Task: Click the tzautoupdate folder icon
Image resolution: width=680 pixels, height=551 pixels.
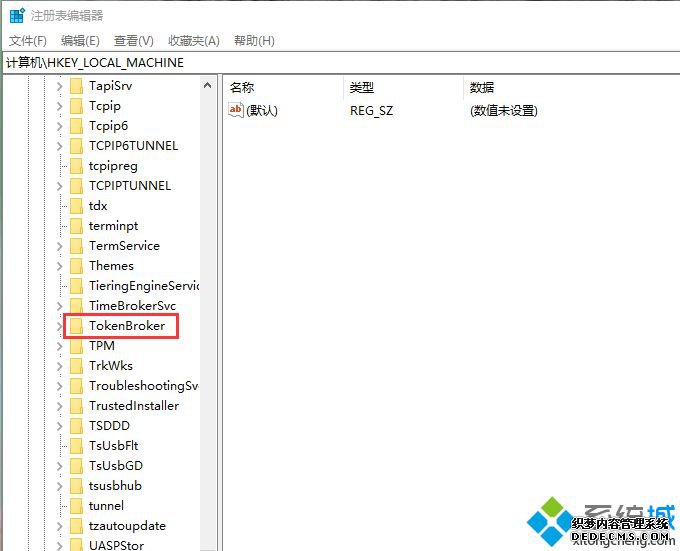Action: (x=76, y=526)
